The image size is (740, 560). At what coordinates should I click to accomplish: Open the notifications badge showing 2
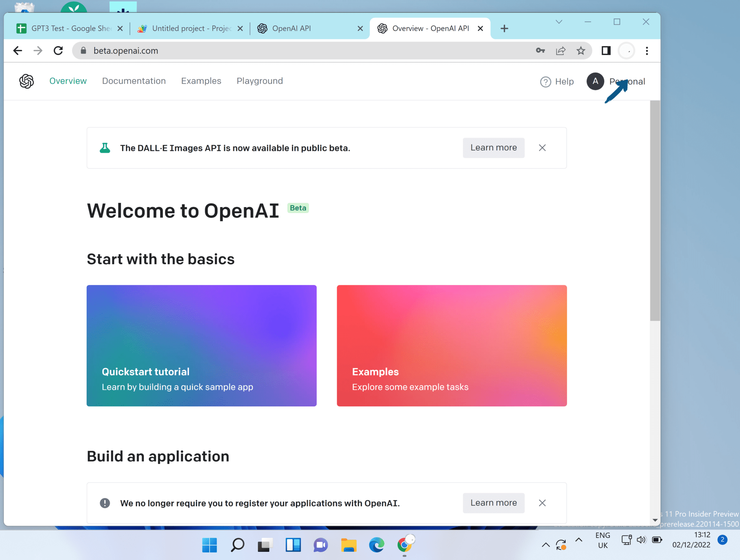722,540
